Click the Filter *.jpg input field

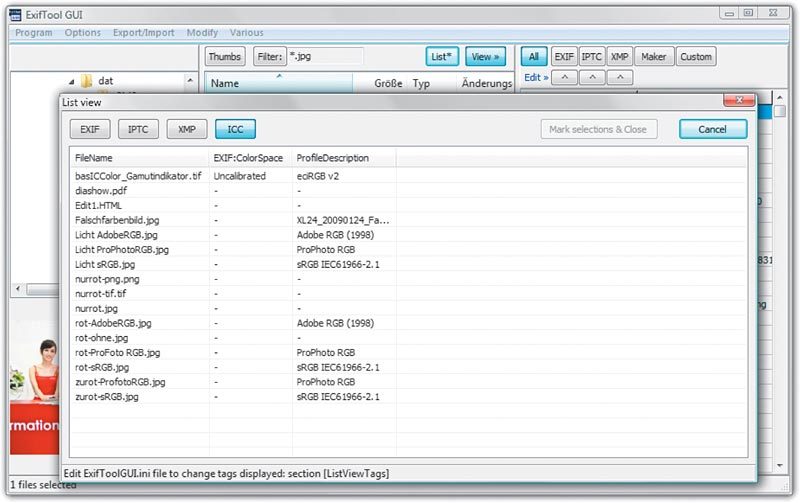pyautogui.click(x=322, y=57)
